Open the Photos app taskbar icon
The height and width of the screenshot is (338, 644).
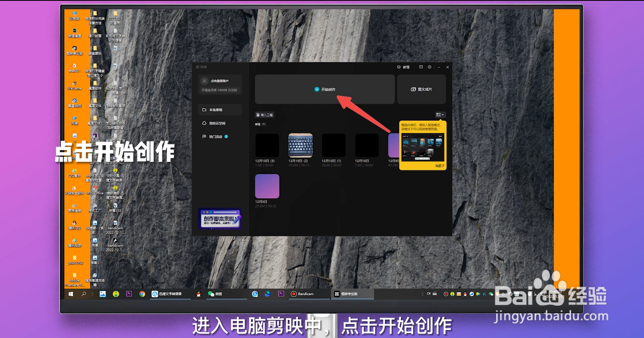pos(103,294)
